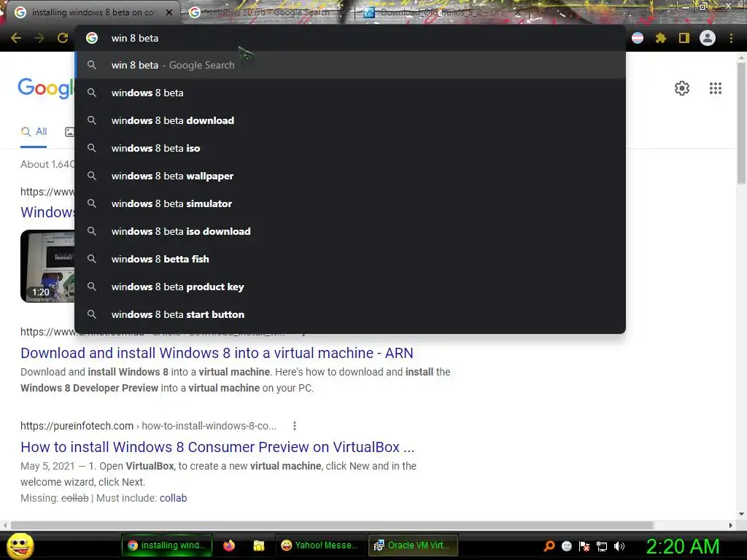Image resolution: width=747 pixels, height=560 pixels.
Task: Open the side panel icon in the toolbar
Action: (684, 38)
